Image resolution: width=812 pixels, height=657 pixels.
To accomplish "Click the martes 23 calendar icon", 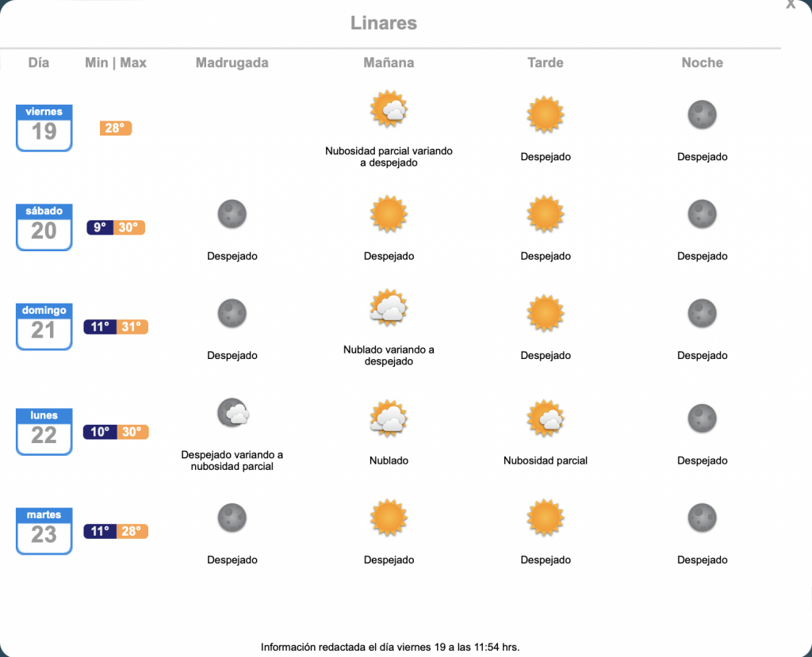I will point(44,531).
